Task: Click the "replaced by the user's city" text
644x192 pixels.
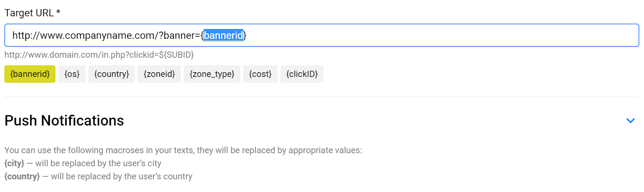Action: (98, 163)
